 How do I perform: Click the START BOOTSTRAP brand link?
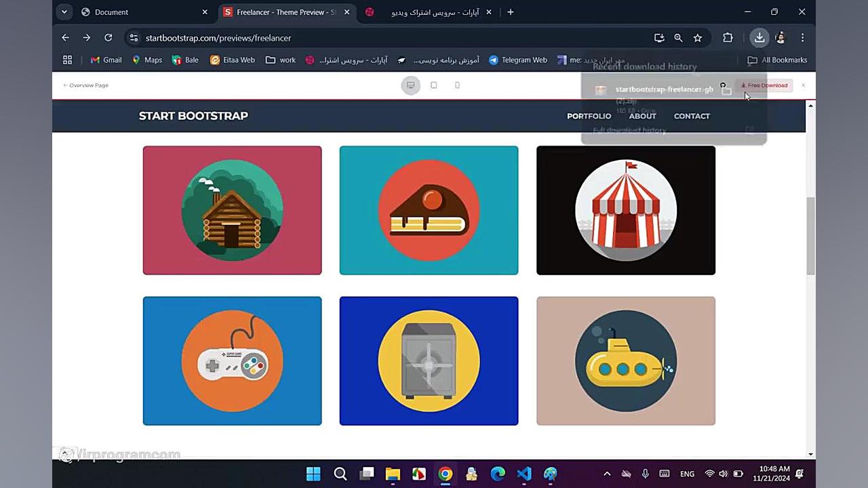[193, 116]
